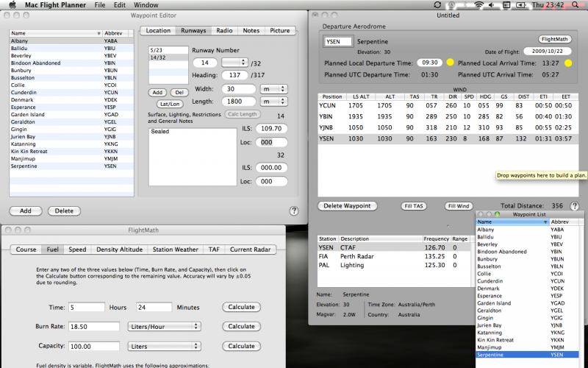Screen dimensions: 588x368
Task: Click the Date of Flight field
Action: (x=548, y=52)
